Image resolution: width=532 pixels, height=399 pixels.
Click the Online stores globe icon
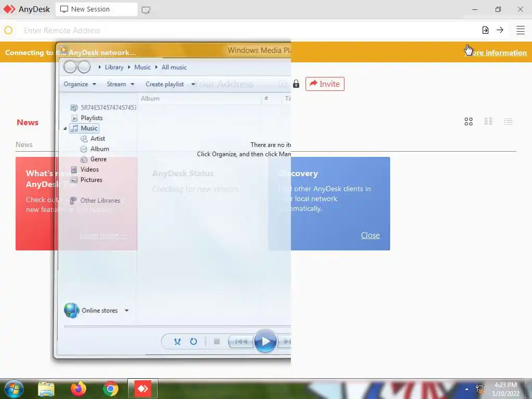coord(72,310)
